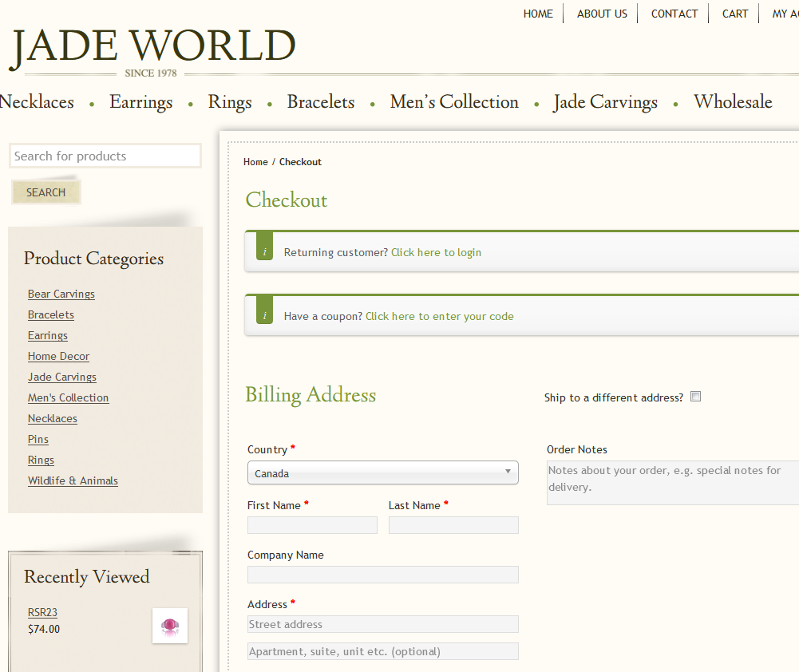Click into the First Name field
The height and width of the screenshot is (672, 799).
pyautogui.click(x=312, y=525)
